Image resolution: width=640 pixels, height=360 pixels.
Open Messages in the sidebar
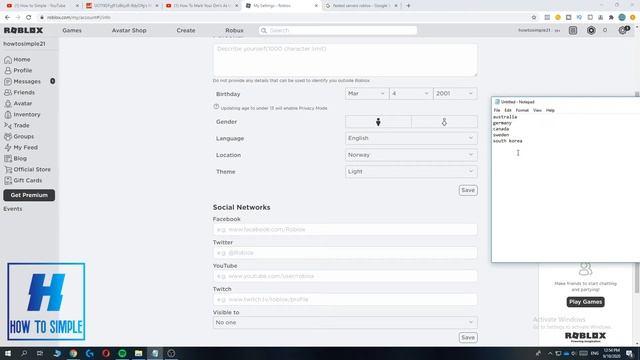pos(22,82)
